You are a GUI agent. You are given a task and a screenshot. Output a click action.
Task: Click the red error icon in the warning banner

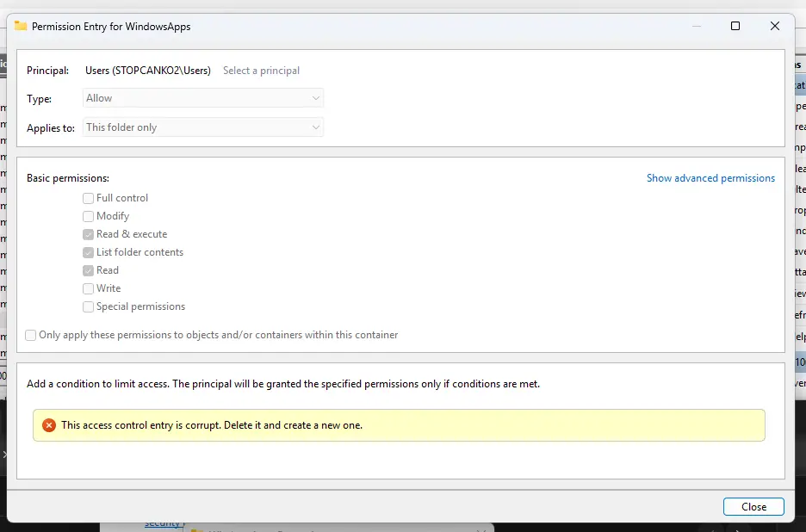coord(49,425)
